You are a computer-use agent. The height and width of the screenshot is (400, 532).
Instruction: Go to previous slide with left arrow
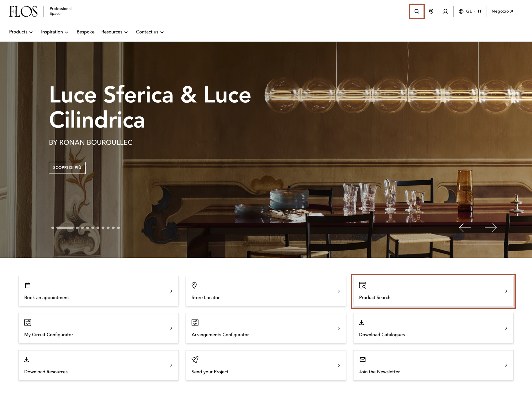tap(465, 227)
